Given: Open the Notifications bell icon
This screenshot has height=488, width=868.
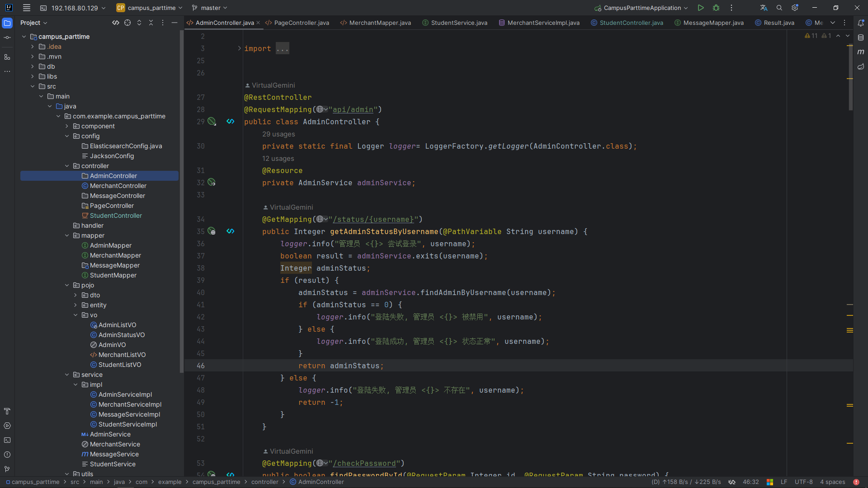Looking at the screenshot, I should coord(861,23).
